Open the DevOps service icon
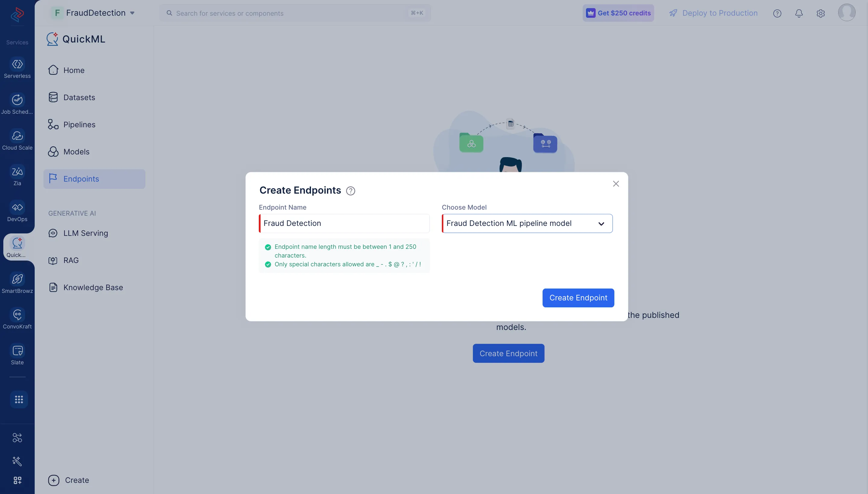 17,207
